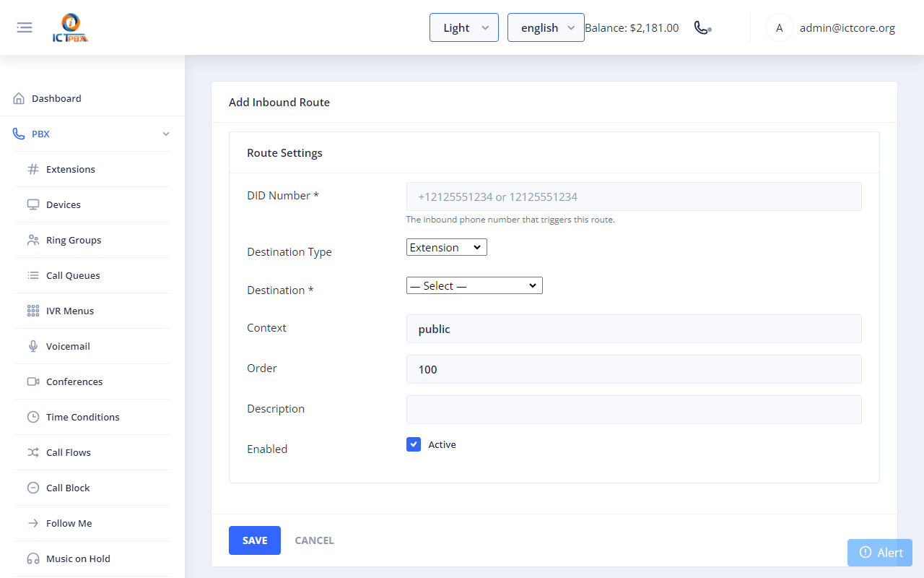The height and width of the screenshot is (578, 924).
Task: Open IVR Menus in sidebar
Action: 92,311
